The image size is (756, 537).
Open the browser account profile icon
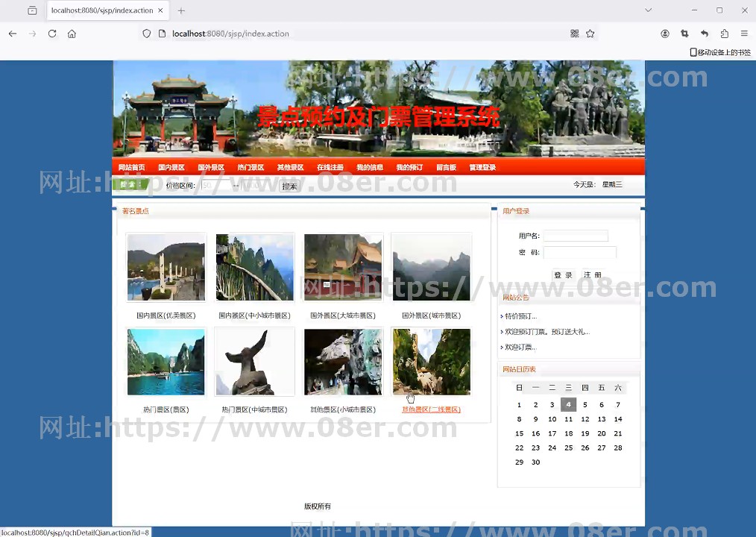coord(665,34)
